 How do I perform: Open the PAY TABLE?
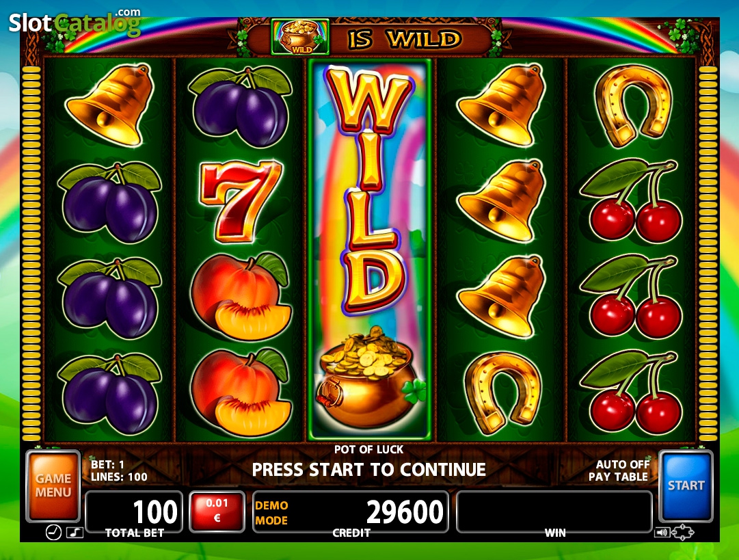[619, 477]
